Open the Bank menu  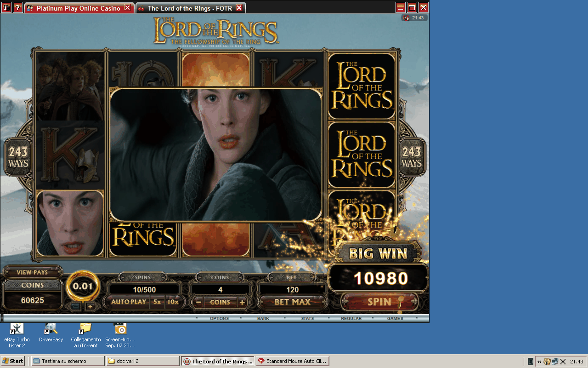[263, 318]
